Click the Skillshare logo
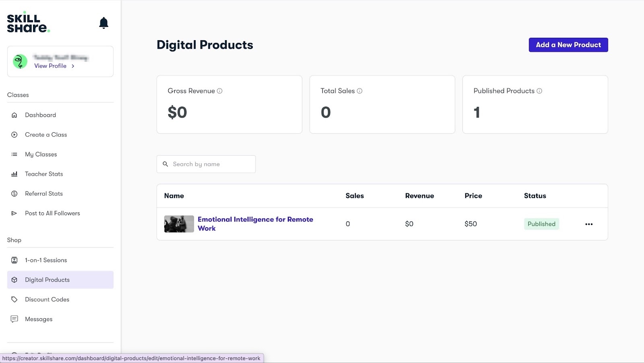Image resolution: width=644 pixels, height=363 pixels. coord(28,23)
